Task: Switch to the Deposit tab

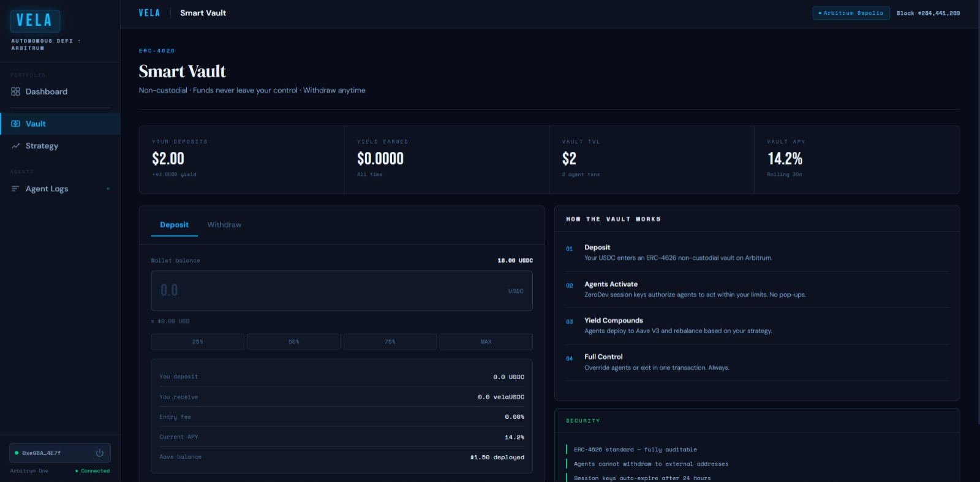Action: (174, 225)
